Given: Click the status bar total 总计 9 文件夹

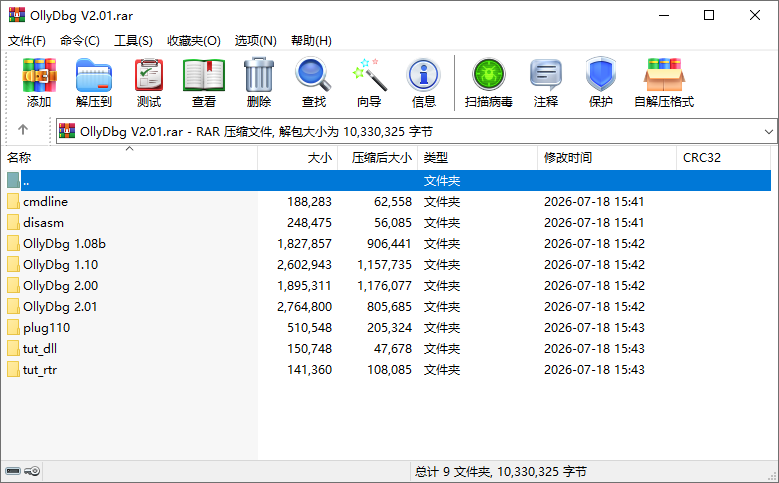Looking at the screenshot, I should pyautogui.click(x=453, y=472).
